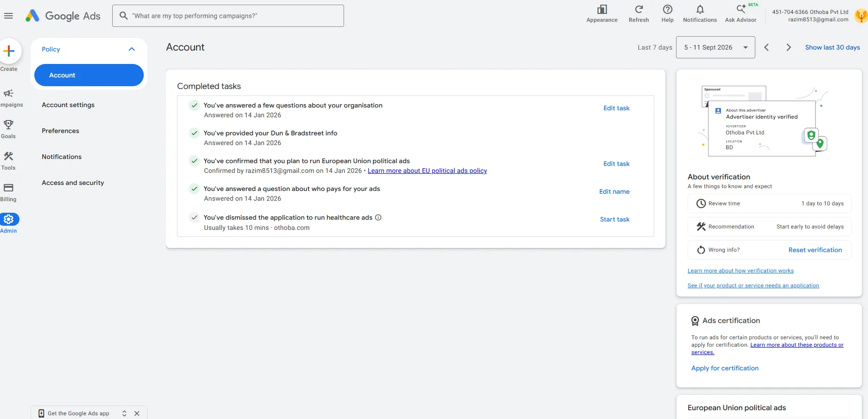Click the account profile avatar
Image resolution: width=868 pixels, height=419 pixels.
(861, 16)
